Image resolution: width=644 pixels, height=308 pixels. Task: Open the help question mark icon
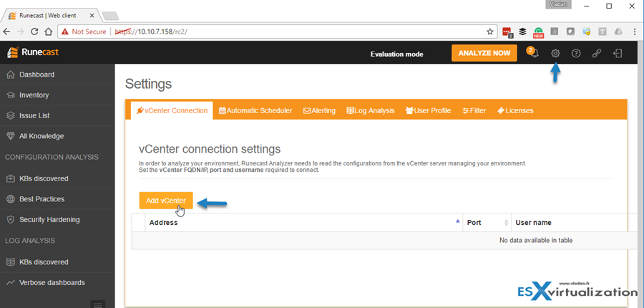[x=576, y=53]
